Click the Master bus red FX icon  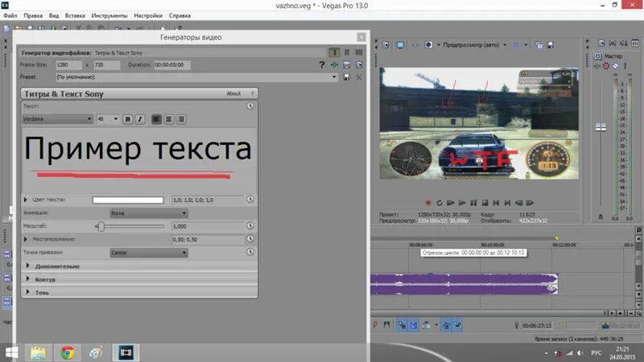[x=606, y=66]
